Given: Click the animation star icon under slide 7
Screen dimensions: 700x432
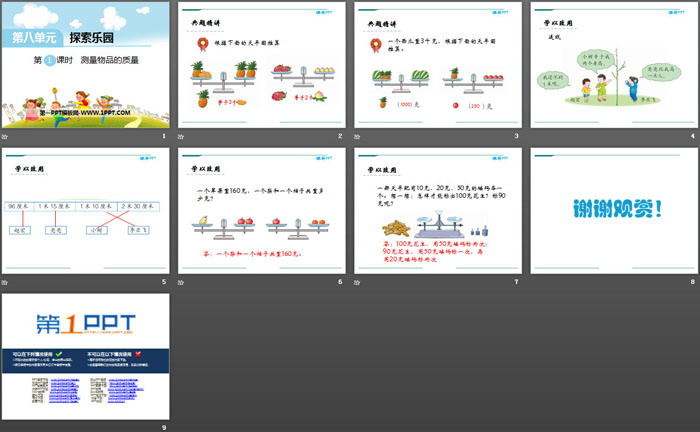Looking at the screenshot, I should 357,282.
